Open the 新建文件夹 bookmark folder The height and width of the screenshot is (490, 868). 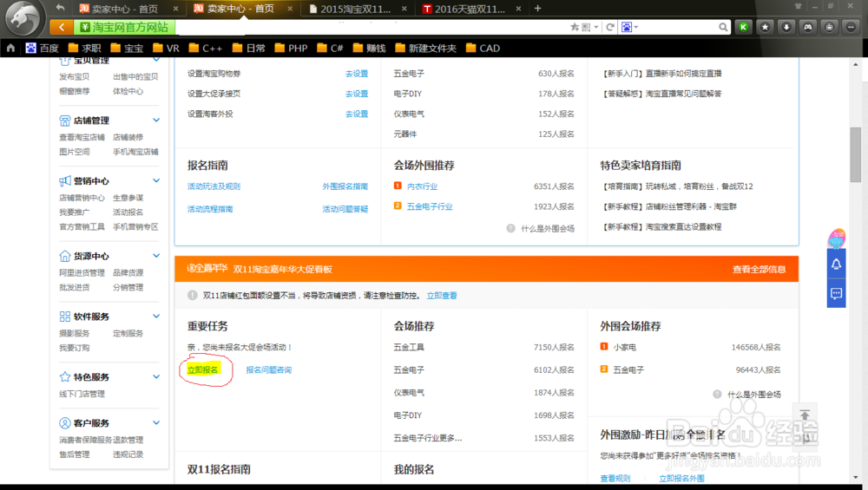coord(426,48)
